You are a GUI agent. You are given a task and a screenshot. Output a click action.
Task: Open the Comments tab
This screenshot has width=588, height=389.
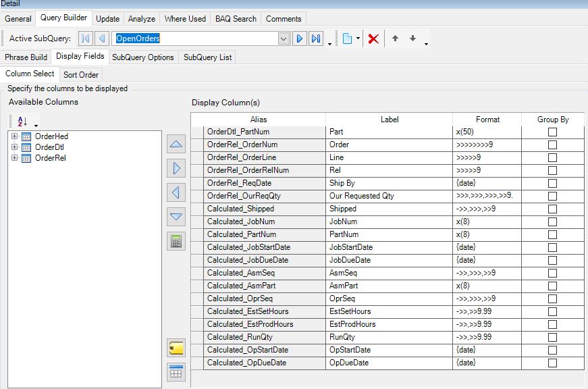click(x=284, y=19)
